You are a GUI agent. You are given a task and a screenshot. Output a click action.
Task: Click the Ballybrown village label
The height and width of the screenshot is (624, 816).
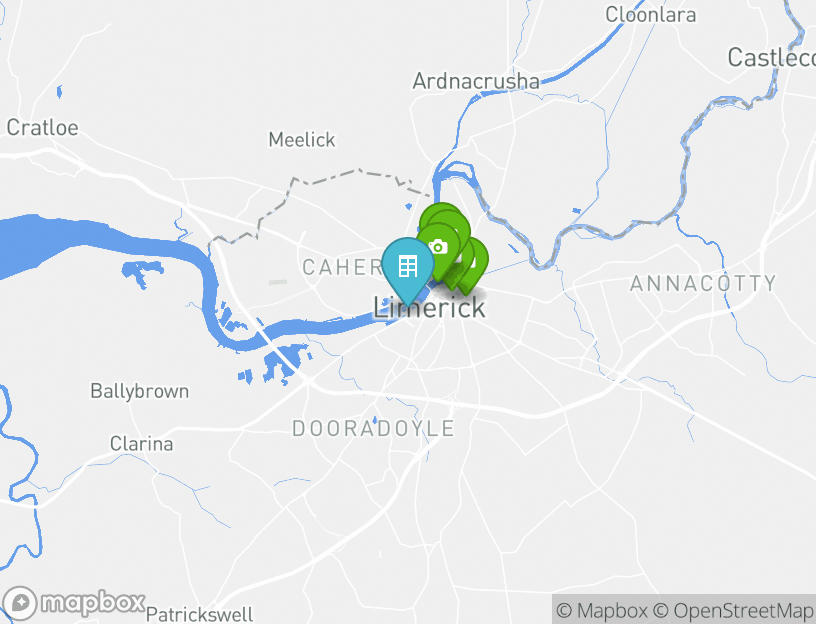139,391
